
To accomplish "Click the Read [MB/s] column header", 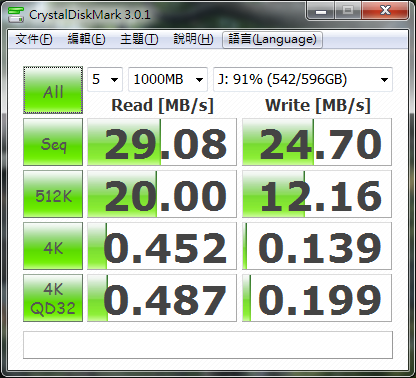I will 162,105.
